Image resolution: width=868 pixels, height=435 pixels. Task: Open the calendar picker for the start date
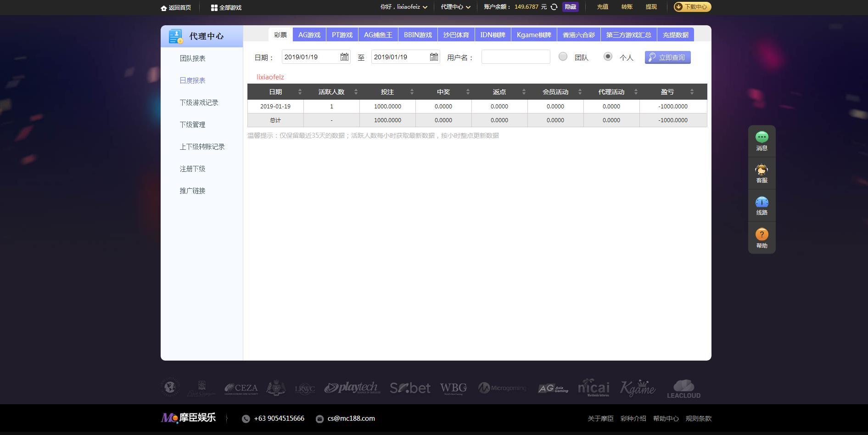345,56
